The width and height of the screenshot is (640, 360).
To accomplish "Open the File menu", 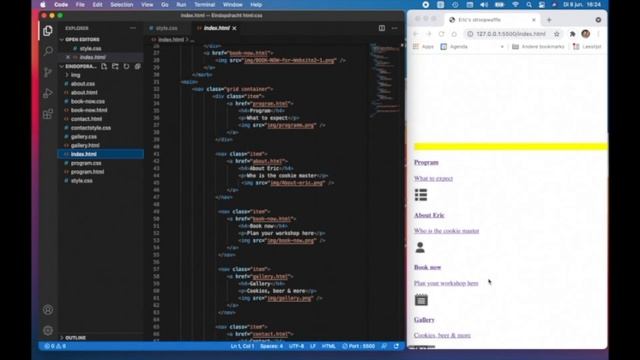I will [80, 4].
